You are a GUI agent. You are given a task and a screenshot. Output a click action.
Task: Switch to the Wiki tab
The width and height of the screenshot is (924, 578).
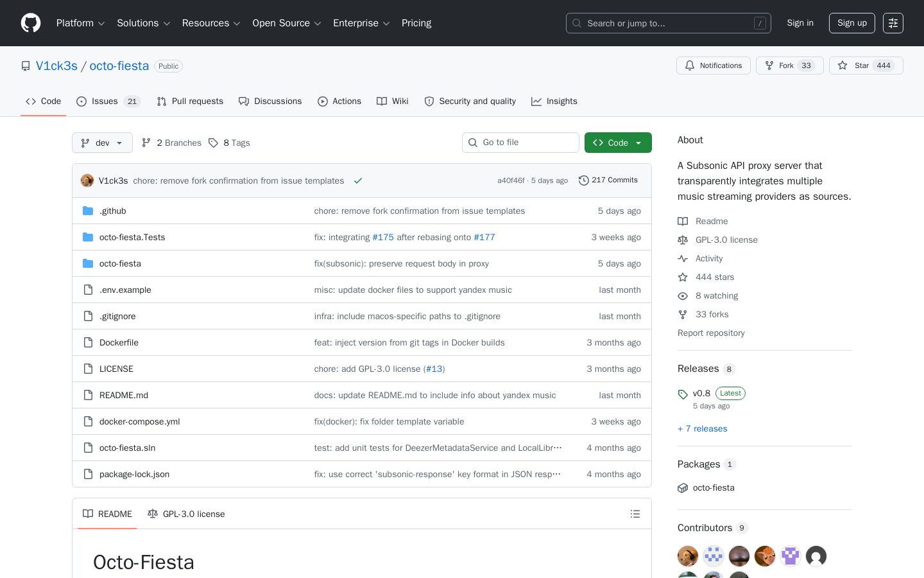point(393,101)
